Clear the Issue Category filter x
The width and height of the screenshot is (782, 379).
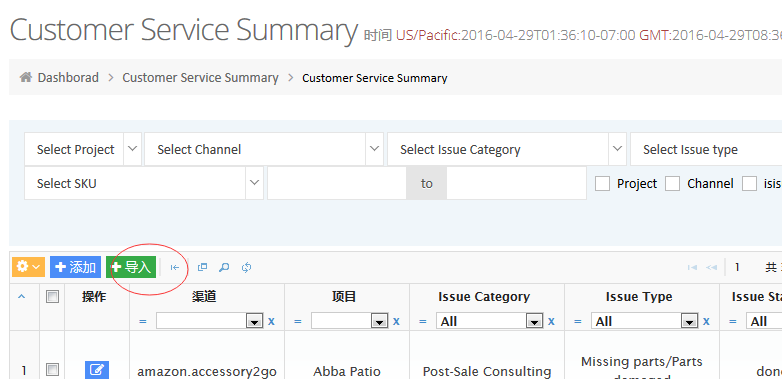pyautogui.click(x=551, y=321)
